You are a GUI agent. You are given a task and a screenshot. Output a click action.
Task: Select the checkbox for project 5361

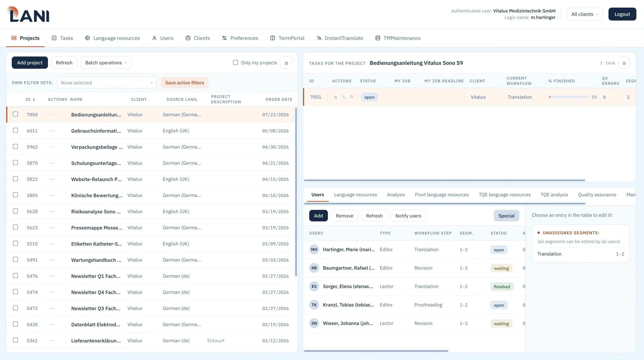click(x=15, y=340)
